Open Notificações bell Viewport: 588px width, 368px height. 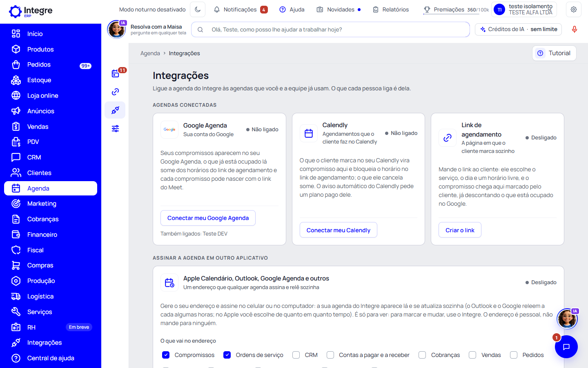coord(241,9)
